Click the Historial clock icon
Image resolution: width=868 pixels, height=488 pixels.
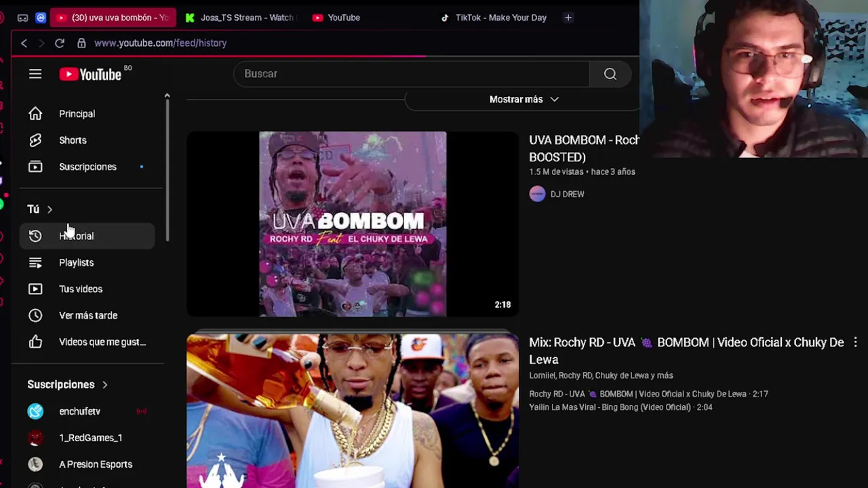(35, 236)
